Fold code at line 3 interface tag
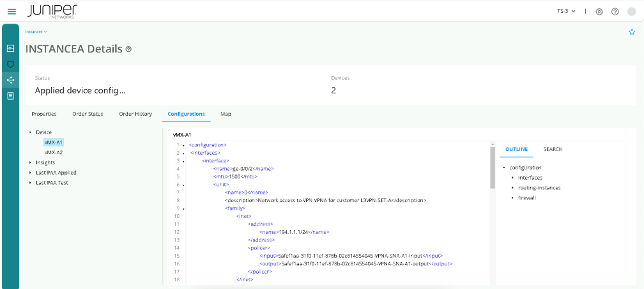Viewport: 644px width, 289px height. 183,161
